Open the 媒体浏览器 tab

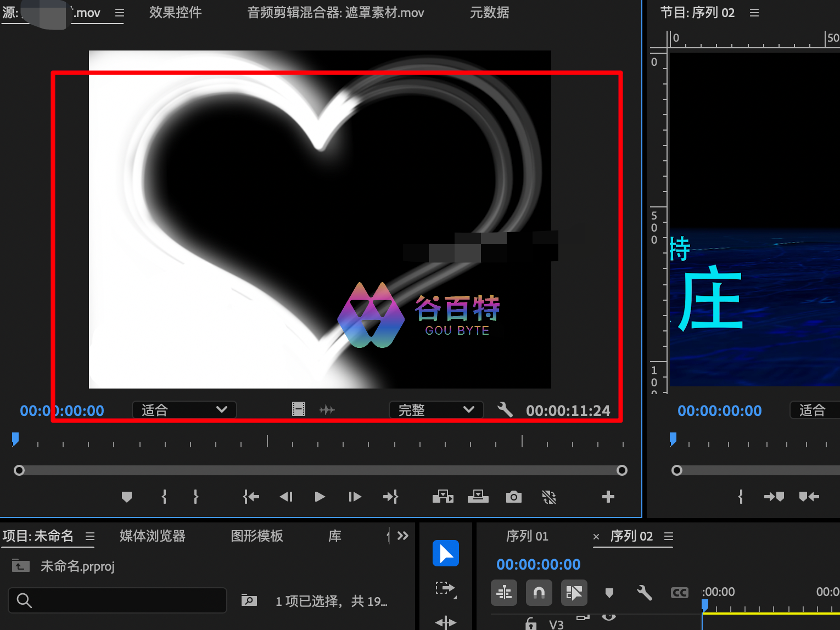click(153, 536)
